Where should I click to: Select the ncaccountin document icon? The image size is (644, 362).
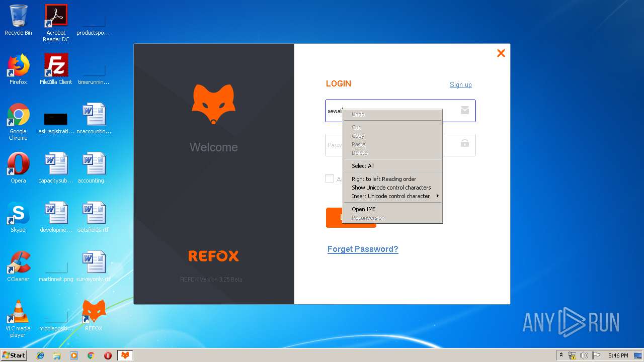(94, 119)
